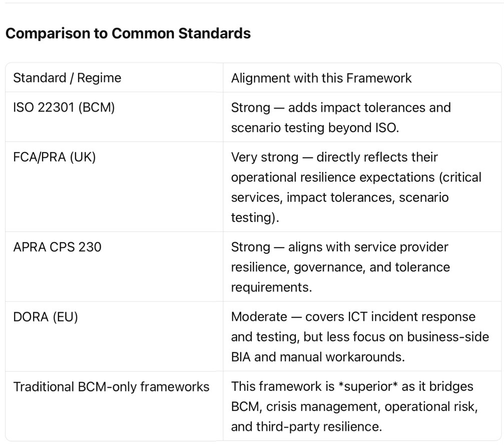Click the word 'testing).' ending the FCA/PRA description
504x445 pixels.
tap(255, 217)
